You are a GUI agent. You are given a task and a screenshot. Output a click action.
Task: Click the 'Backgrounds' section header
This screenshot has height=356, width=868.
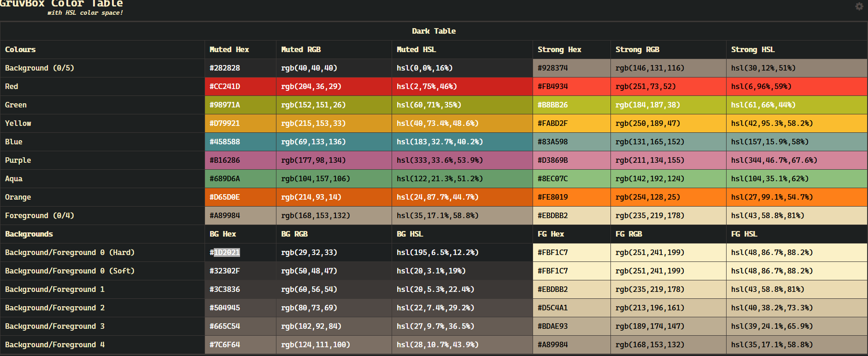(x=102, y=234)
